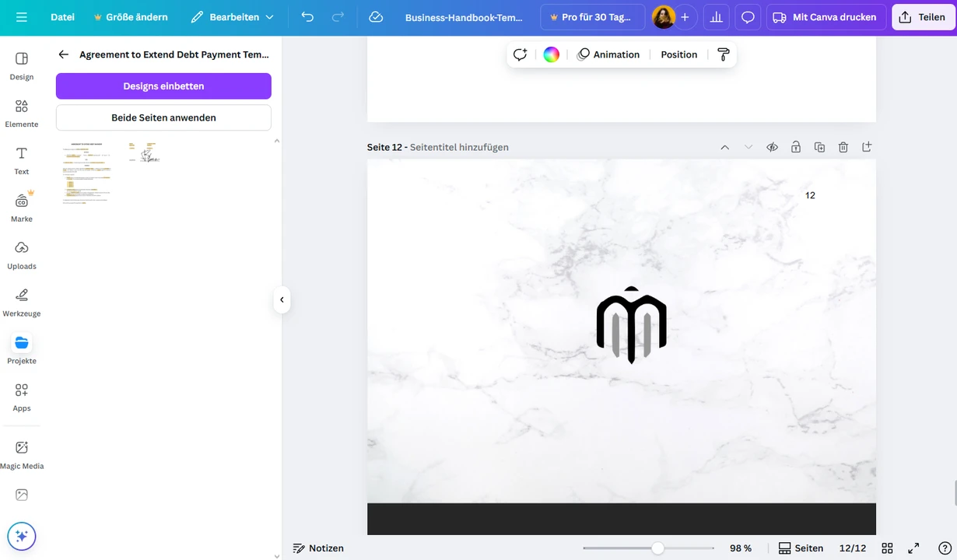This screenshot has height=560, width=957.
Task: Move page 12 down
Action: pos(748,147)
